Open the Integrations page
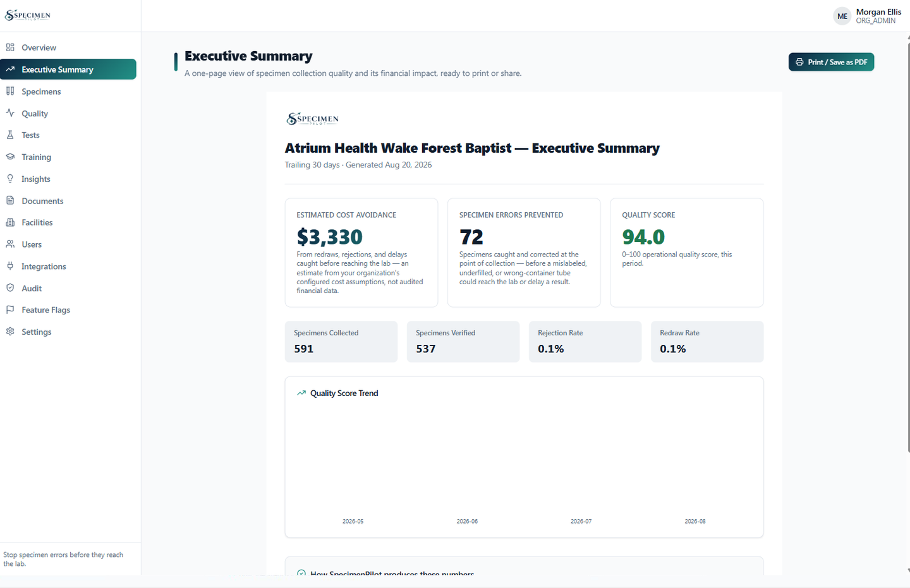Viewport: 910px width, 588px height. click(x=68, y=267)
